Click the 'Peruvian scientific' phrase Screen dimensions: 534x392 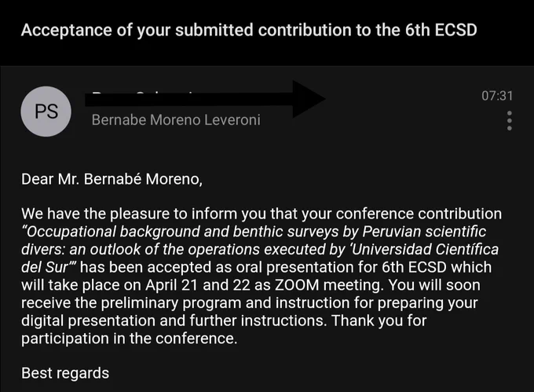pos(424,232)
